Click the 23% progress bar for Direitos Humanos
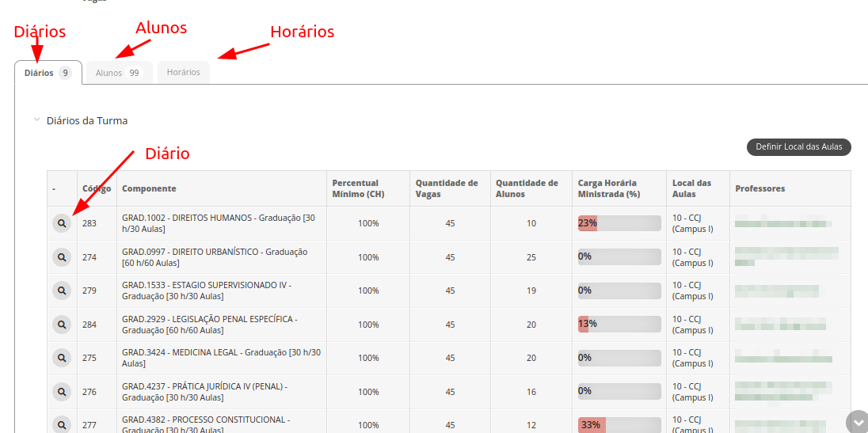868x433 pixels. 619,223
